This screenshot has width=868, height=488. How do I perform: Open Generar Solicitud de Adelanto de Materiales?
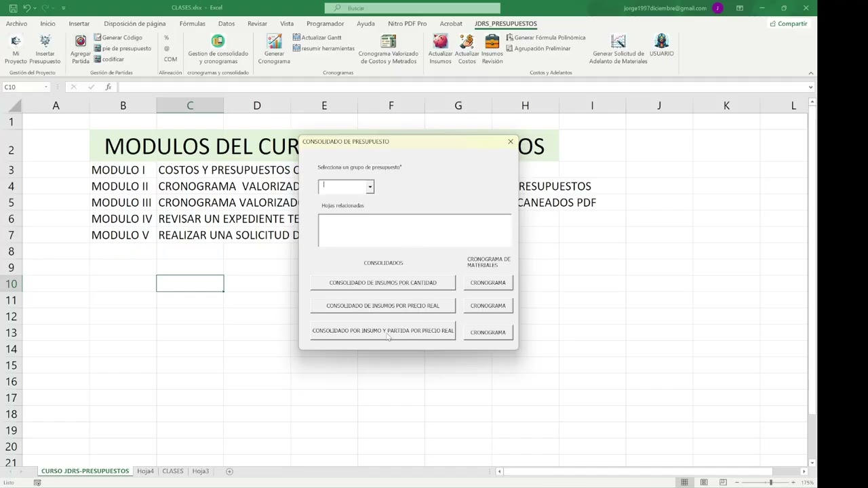coord(618,49)
